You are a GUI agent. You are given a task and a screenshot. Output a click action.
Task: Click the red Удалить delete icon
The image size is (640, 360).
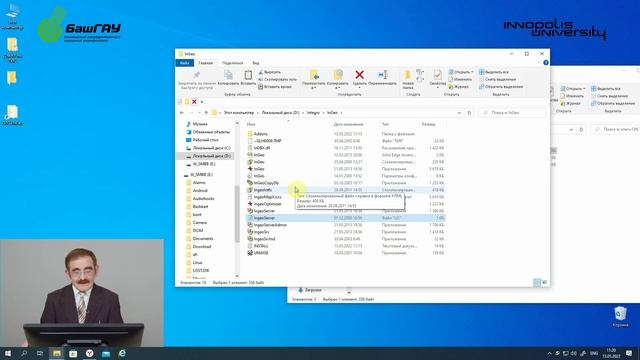point(360,75)
